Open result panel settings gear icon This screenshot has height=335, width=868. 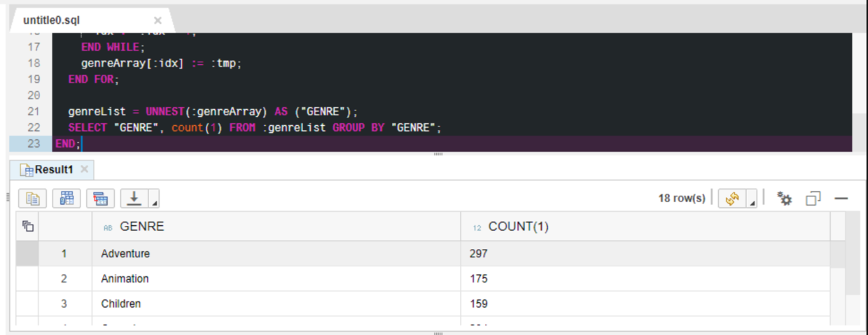784,199
